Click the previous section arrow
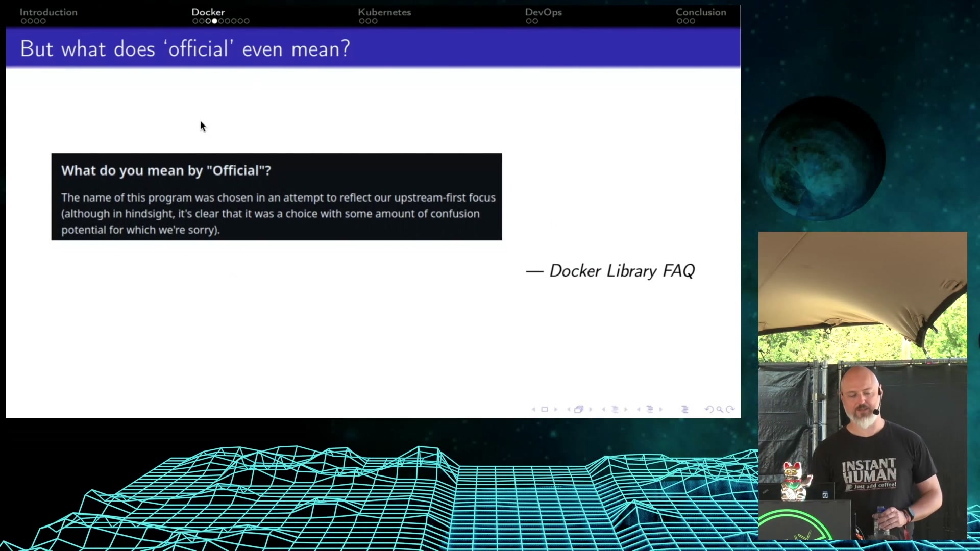The height and width of the screenshot is (551, 980). [639, 409]
